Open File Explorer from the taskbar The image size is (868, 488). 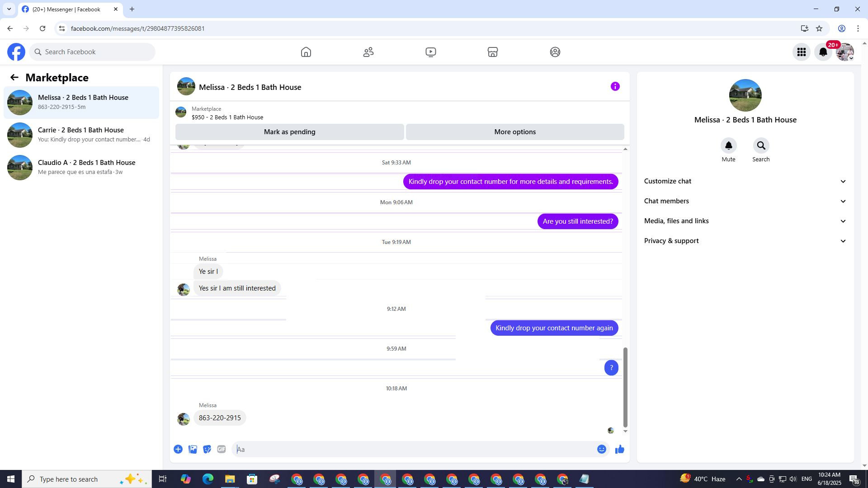(x=230, y=479)
